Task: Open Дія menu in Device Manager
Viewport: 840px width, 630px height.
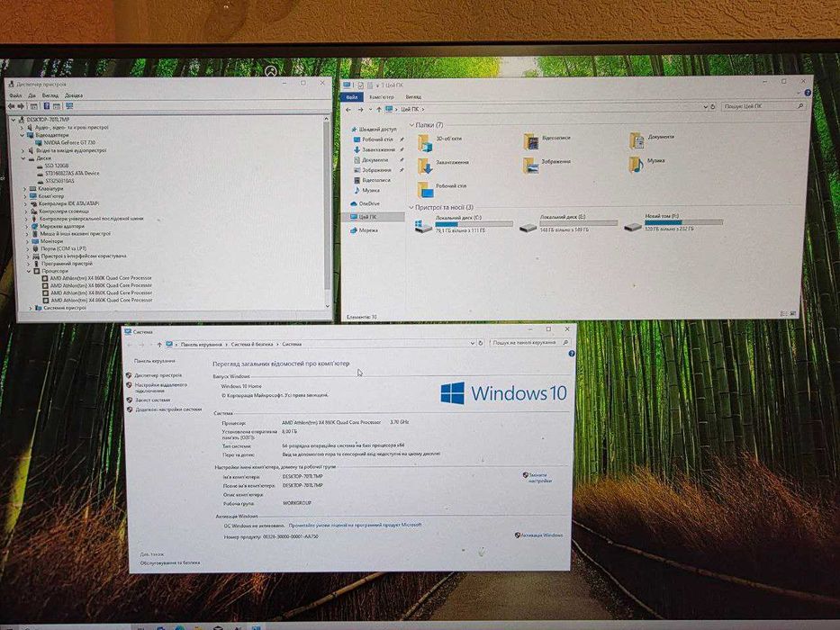Action: (32, 95)
